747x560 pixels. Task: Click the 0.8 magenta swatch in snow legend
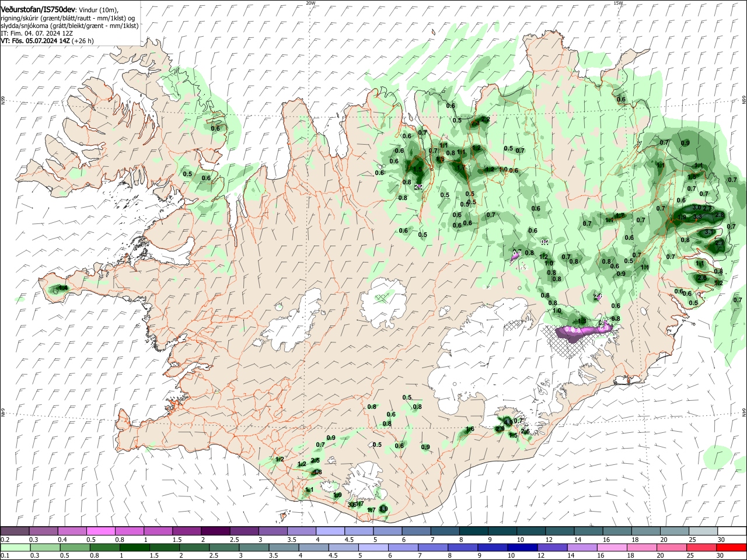coord(130,531)
